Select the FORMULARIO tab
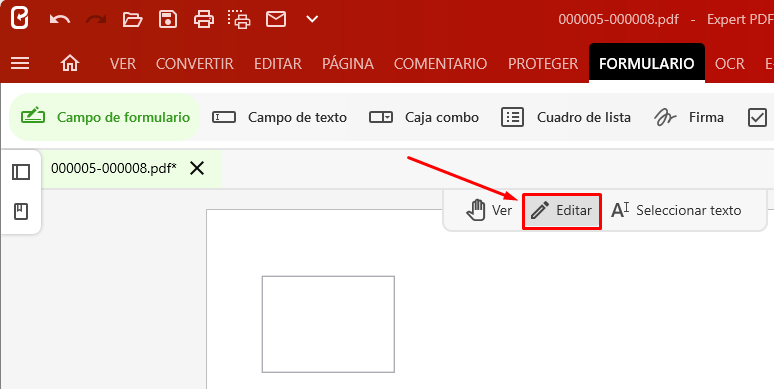This screenshot has width=774, height=389. 647,63
